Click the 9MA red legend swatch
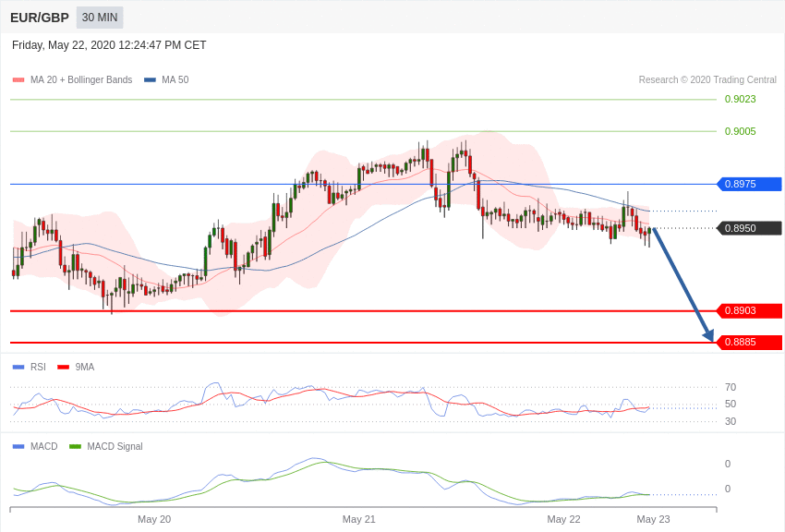Viewport: 785px width, 532px height. (64, 367)
